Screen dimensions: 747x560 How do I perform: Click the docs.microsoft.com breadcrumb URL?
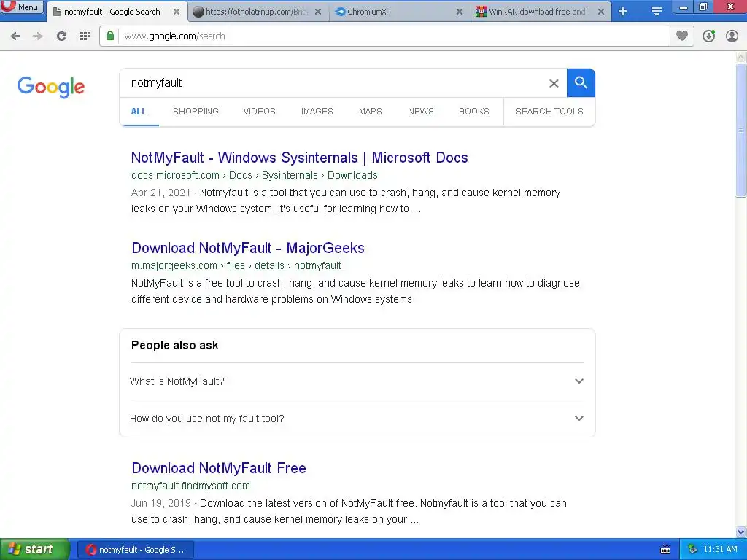click(255, 175)
